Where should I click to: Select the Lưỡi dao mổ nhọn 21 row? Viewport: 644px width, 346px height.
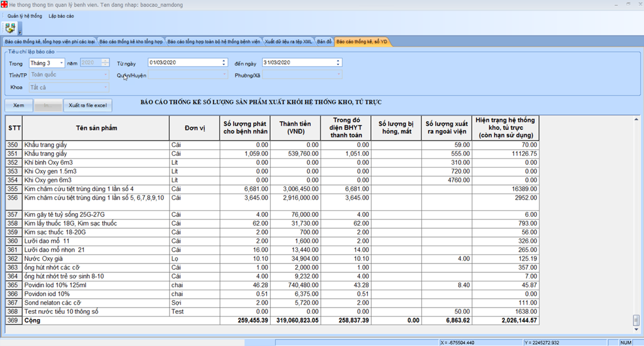pyautogui.click(x=272, y=250)
